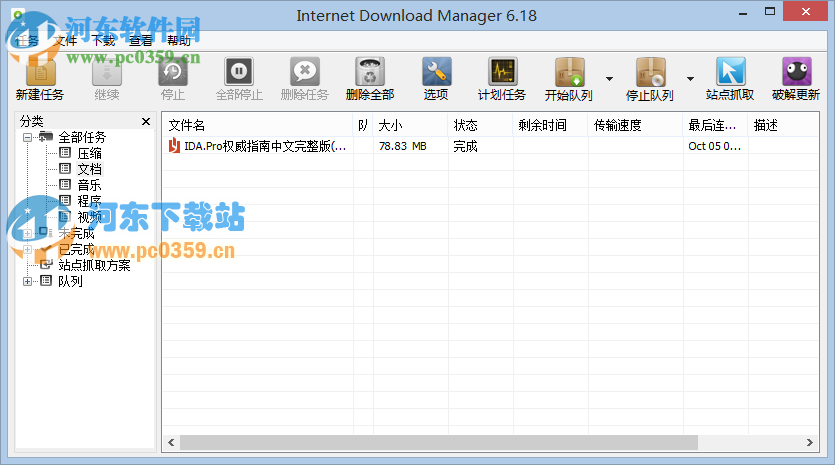Sort by the 最后连... column header
This screenshot has height=465, width=835.
[x=716, y=125]
